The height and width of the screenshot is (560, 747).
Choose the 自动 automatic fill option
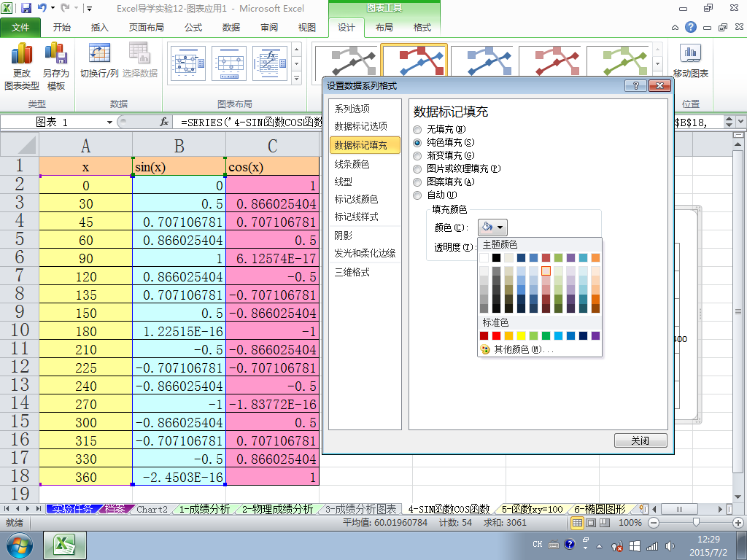click(x=418, y=195)
